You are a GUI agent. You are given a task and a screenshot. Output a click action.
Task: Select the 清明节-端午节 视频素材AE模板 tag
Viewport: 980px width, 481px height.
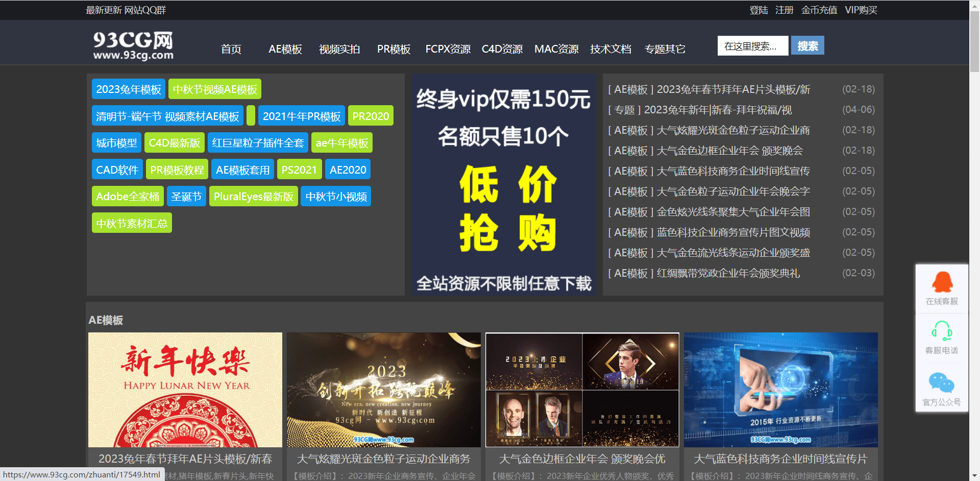pyautogui.click(x=167, y=116)
